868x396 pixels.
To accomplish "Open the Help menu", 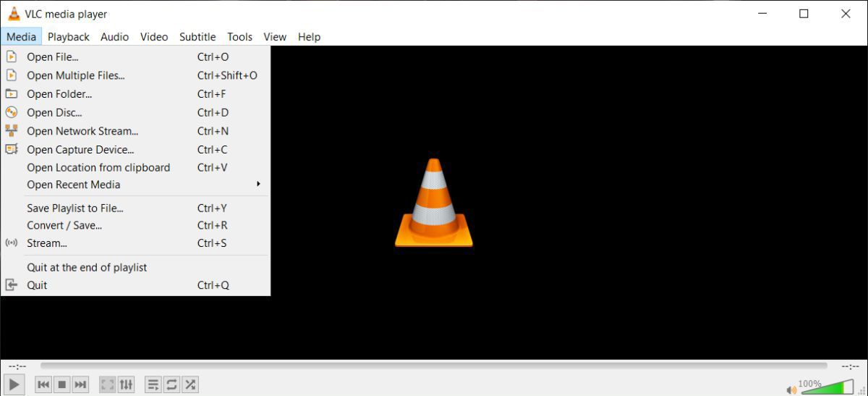I will (x=309, y=37).
